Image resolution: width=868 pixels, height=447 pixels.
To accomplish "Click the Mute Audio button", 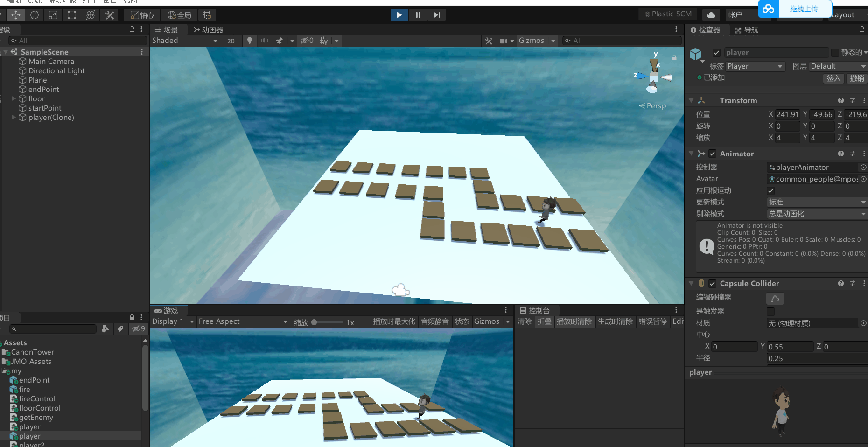I will (435, 321).
